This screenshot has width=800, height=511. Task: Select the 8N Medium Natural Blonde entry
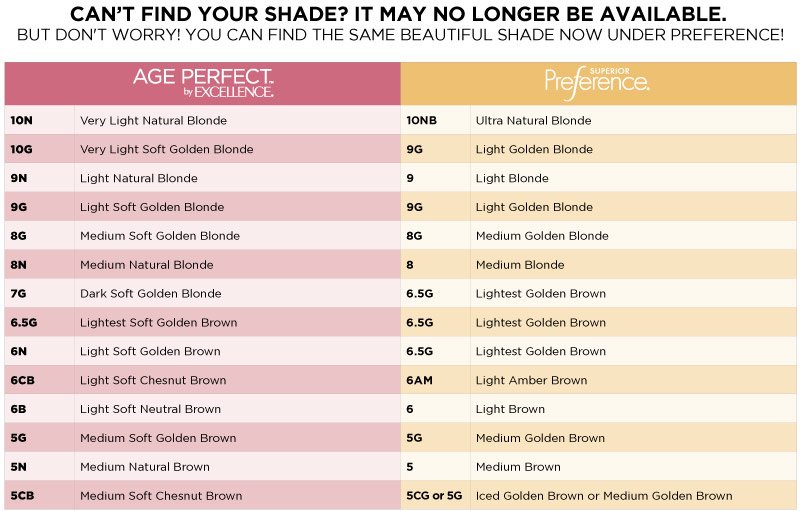[203, 265]
